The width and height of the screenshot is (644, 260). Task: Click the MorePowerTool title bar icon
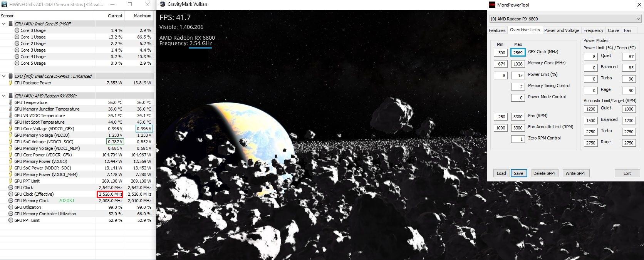point(492,5)
